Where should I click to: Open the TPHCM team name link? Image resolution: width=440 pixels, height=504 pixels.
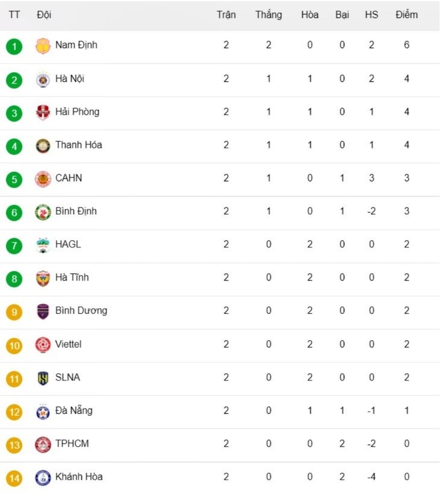72,444
